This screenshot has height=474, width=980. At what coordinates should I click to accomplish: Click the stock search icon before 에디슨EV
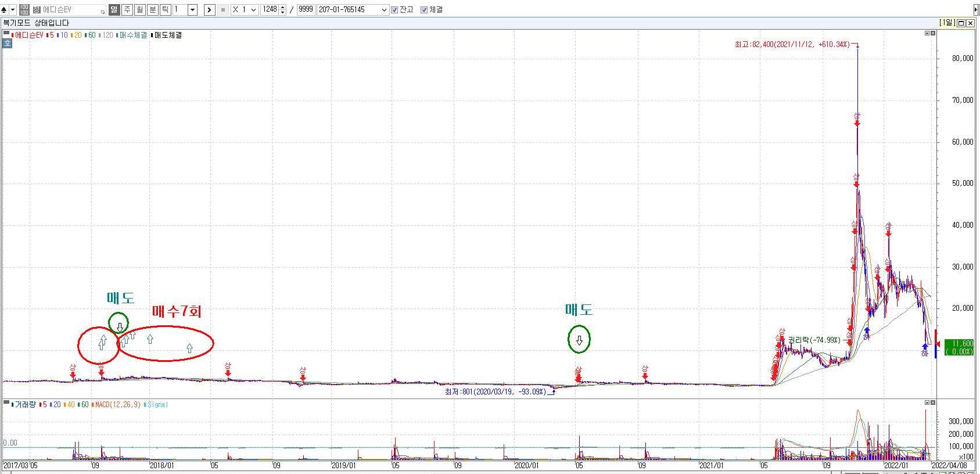(37, 10)
